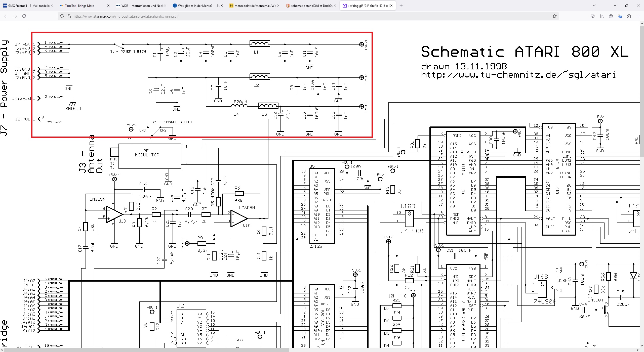Bookmark this page with star
The width and height of the screenshot is (644, 352).
click(x=554, y=16)
